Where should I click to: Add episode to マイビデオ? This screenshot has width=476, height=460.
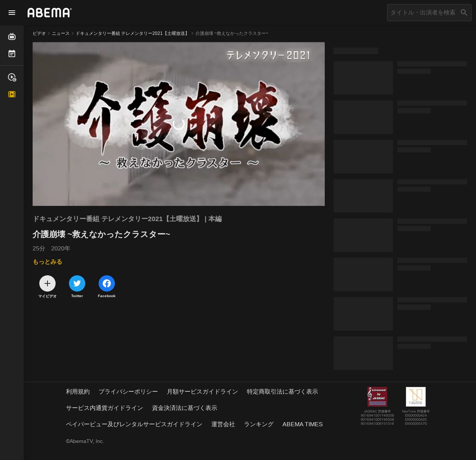click(x=47, y=287)
